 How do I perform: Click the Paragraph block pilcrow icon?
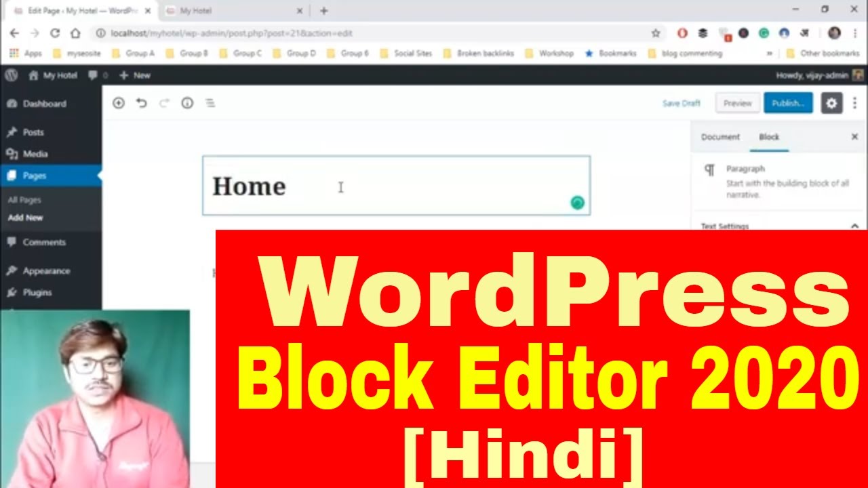click(x=709, y=170)
